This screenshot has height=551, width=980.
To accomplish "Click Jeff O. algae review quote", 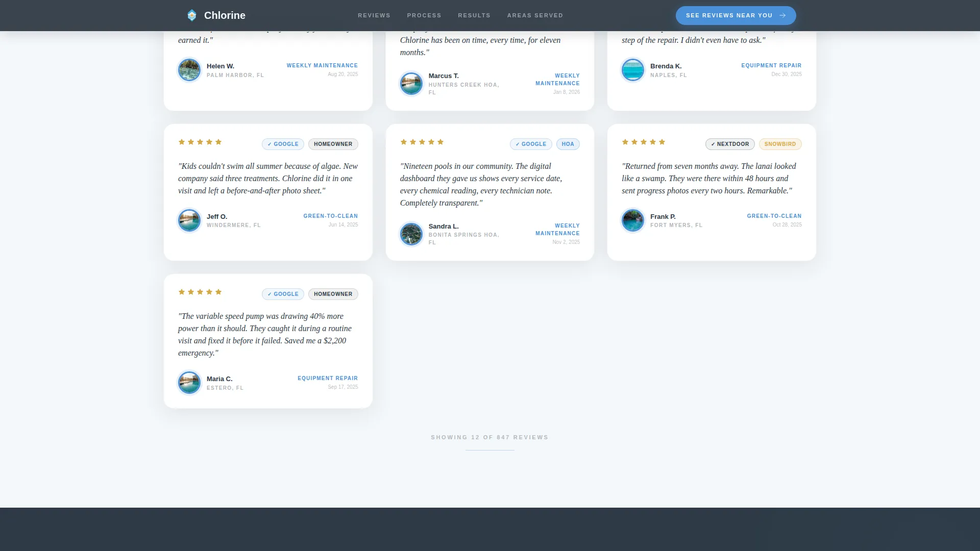I will (x=268, y=179).
